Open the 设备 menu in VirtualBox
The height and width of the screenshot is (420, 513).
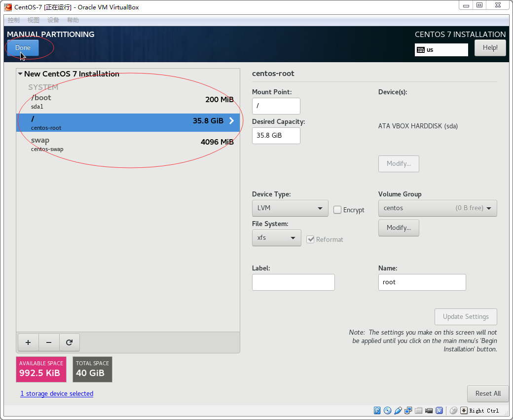(x=53, y=20)
